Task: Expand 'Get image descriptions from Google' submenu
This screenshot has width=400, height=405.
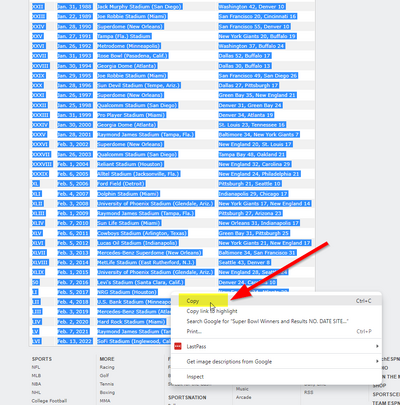Action: click(276, 362)
